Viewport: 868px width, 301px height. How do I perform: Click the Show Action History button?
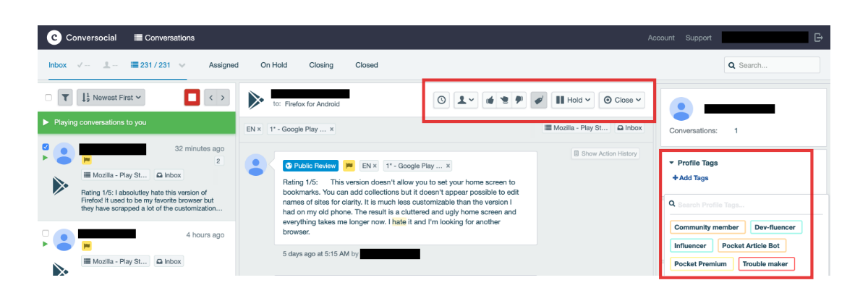coord(605,153)
